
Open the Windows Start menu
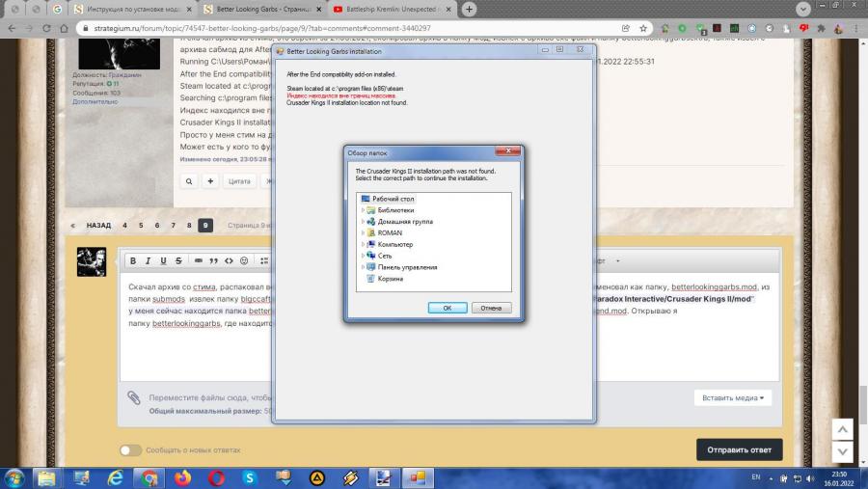(14, 478)
